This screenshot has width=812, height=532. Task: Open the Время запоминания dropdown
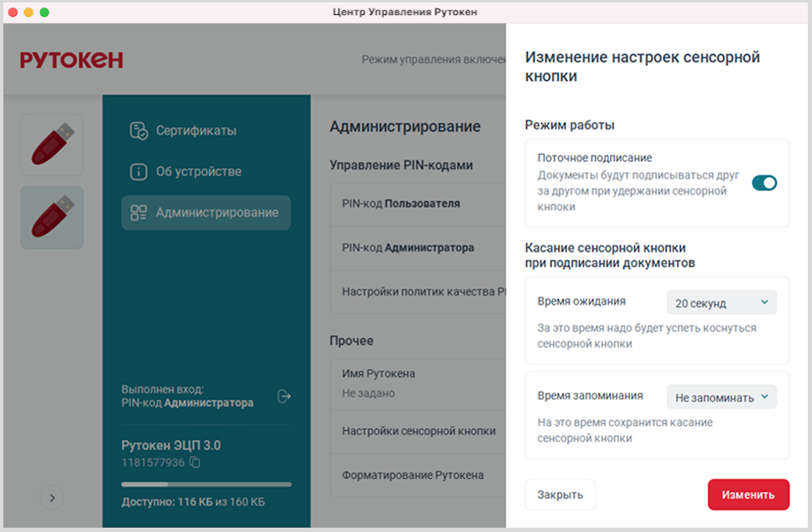pyautogui.click(x=722, y=398)
